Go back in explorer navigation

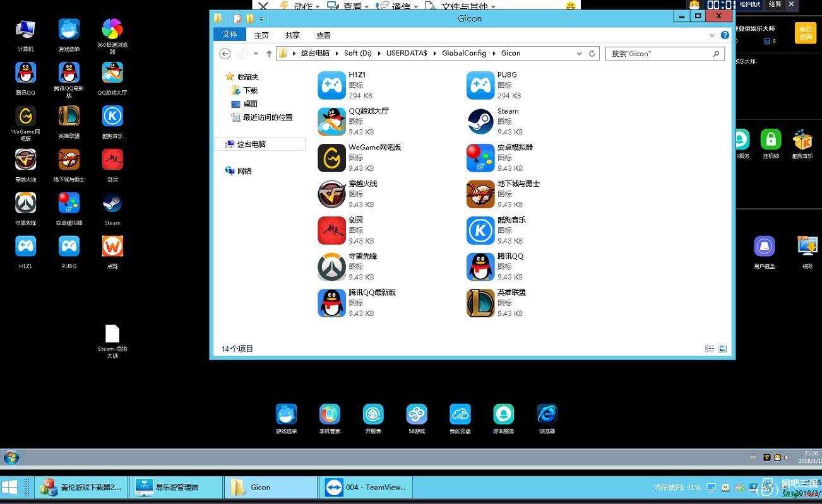click(x=225, y=54)
